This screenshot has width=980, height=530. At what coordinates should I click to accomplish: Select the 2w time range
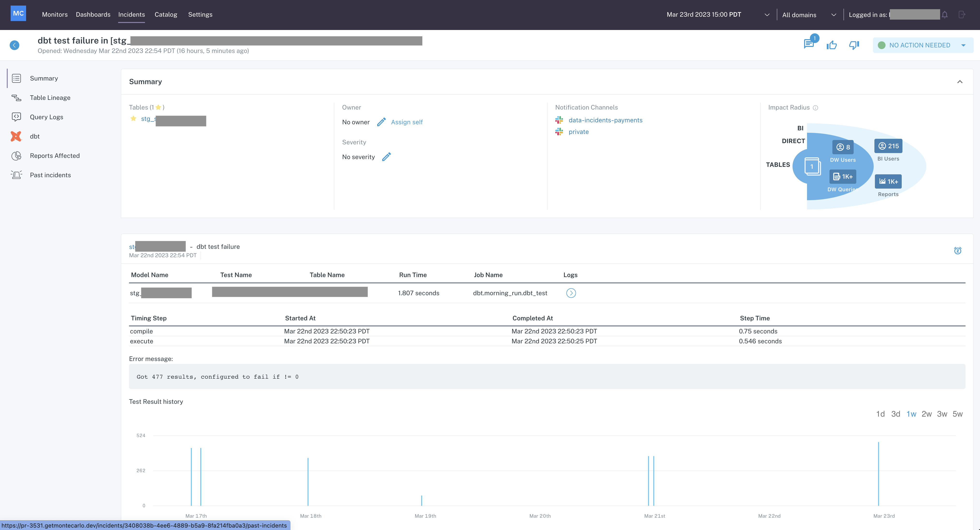[927, 414]
